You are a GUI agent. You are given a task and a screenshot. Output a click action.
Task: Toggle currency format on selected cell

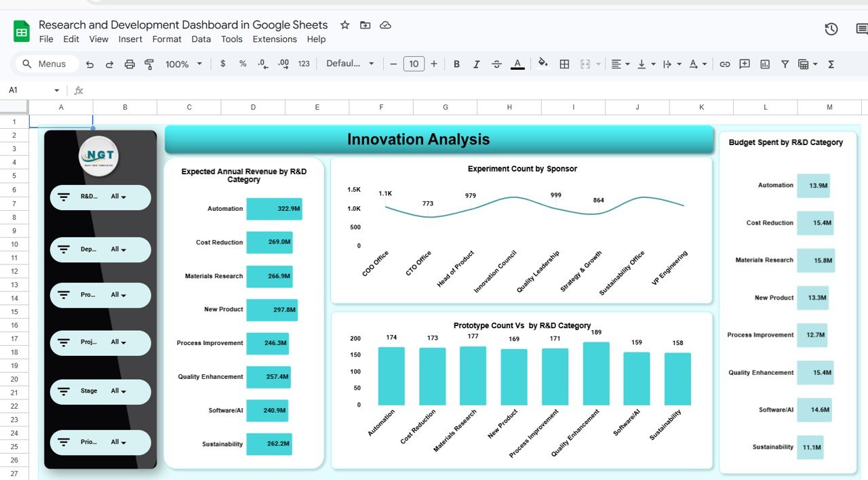(222, 64)
